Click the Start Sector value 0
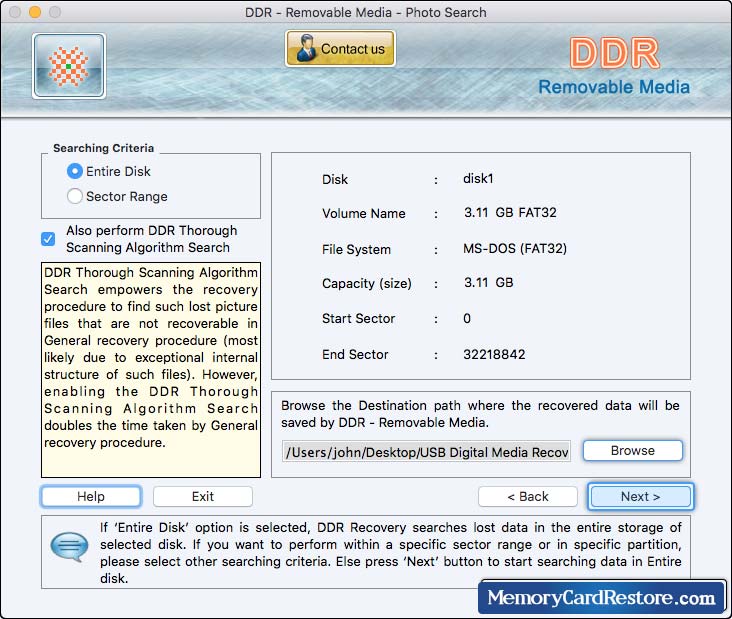Image resolution: width=732 pixels, height=619 pixels. pyautogui.click(x=467, y=318)
